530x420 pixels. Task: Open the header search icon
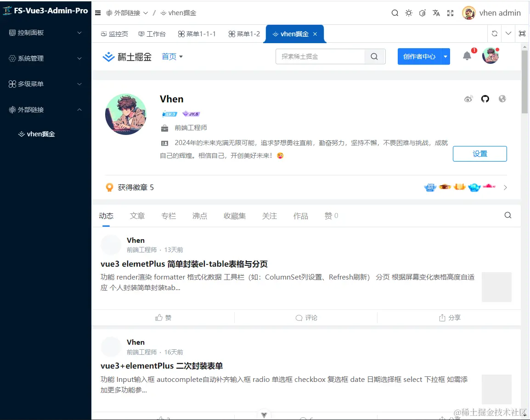395,13
